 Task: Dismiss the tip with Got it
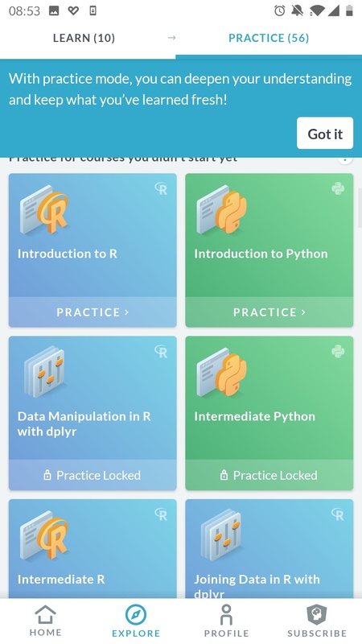pos(325,133)
